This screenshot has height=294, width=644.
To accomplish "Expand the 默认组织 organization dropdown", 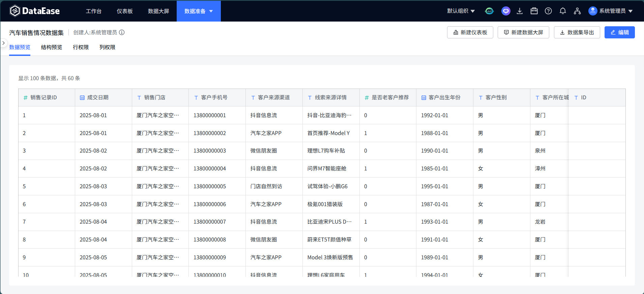I will (x=461, y=11).
